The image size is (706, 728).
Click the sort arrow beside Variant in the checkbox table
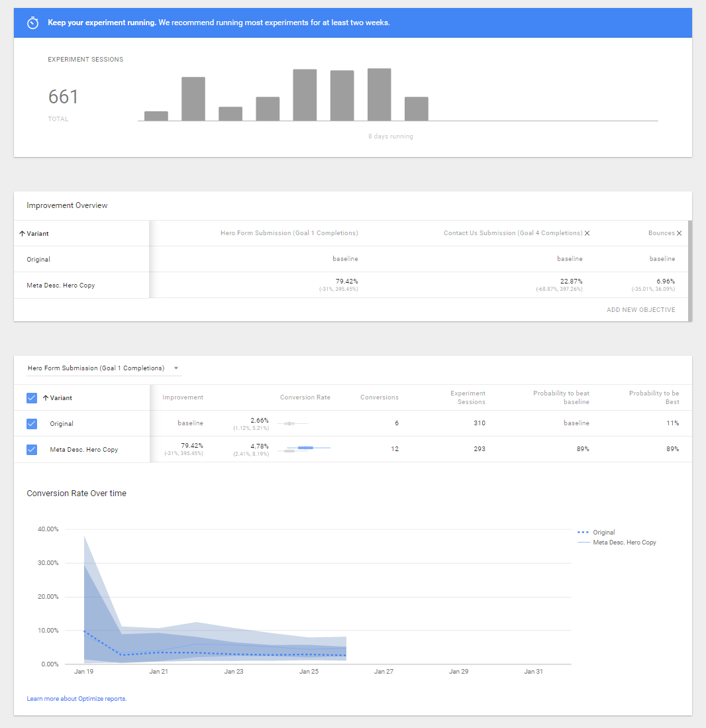45,398
